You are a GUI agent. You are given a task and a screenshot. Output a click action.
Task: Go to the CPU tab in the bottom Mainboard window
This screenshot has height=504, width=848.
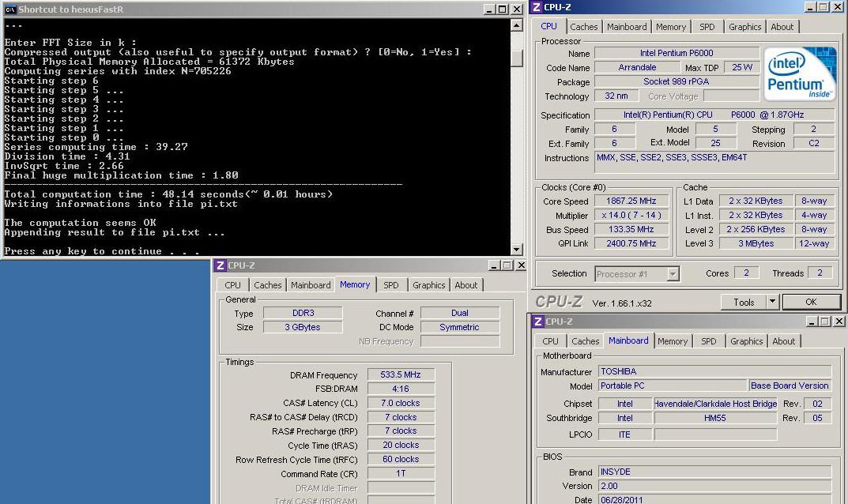click(x=550, y=341)
